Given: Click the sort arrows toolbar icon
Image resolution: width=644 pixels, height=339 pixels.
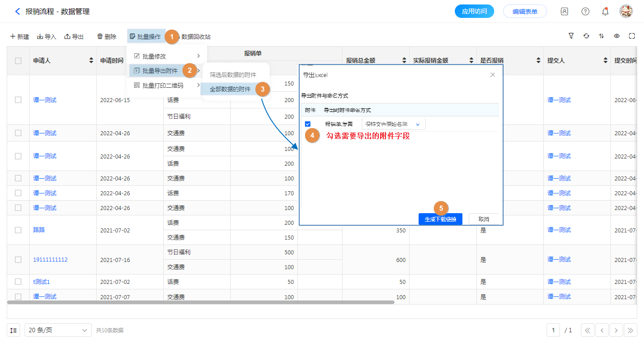Looking at the screenshot, I should tap(602, 36).
